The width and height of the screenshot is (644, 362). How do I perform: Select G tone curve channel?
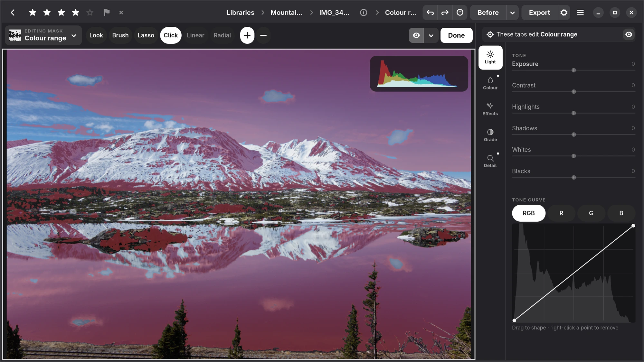pos(591,213)
